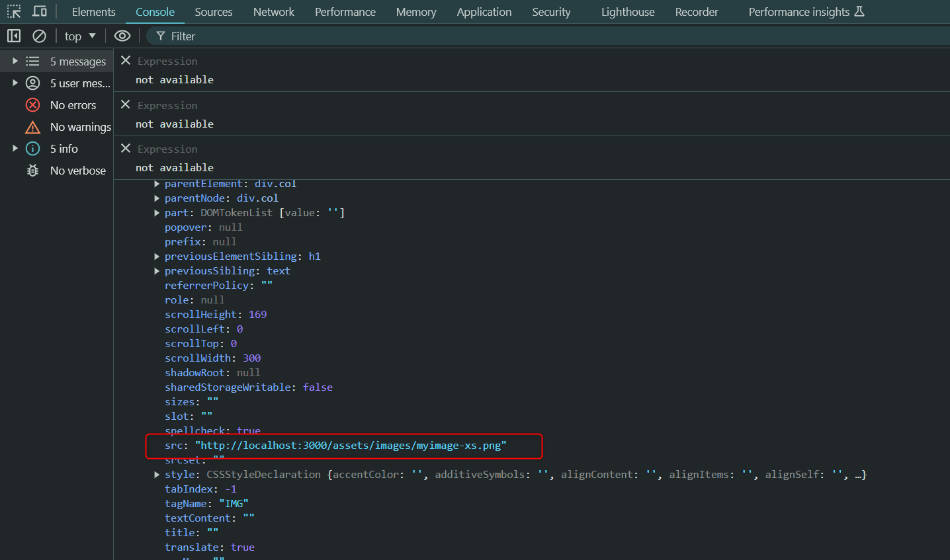The image size is (950, 560).
Task: Open the Application tab
Action: coord(484,12)
